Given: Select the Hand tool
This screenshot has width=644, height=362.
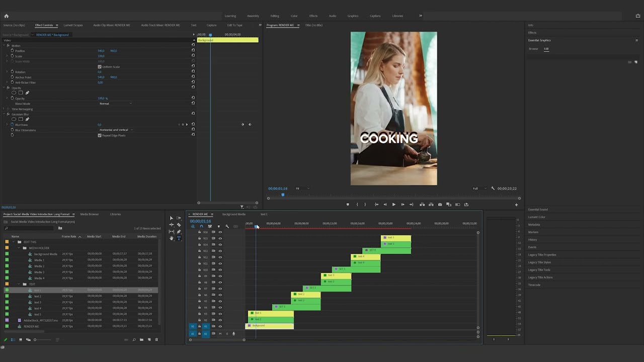Looking at the screenshot, I should [171, 238].
